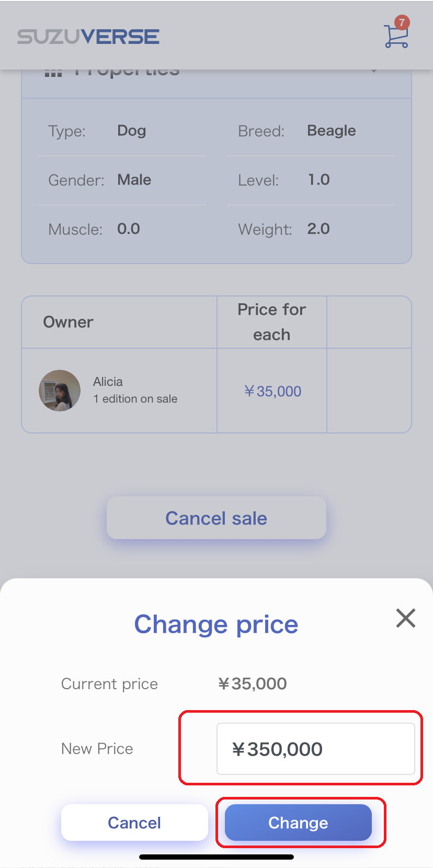The image size is (433, 868).
Task: Focus the New Price input field
Action: [x=315, y=749]
